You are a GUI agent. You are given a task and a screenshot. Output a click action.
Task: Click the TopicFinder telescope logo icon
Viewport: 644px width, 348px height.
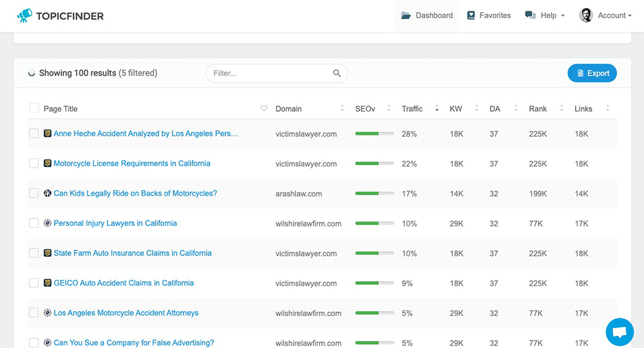(24, 15)
